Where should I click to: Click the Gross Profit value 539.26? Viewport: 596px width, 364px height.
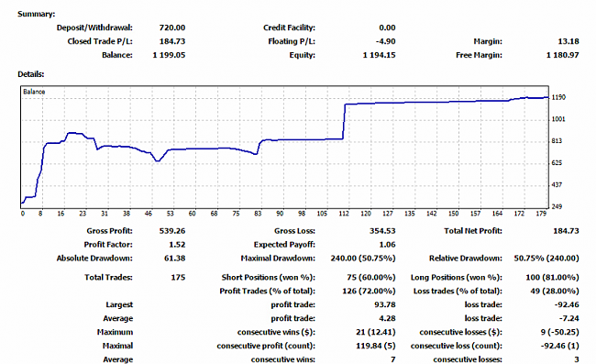tap(172, 231)
